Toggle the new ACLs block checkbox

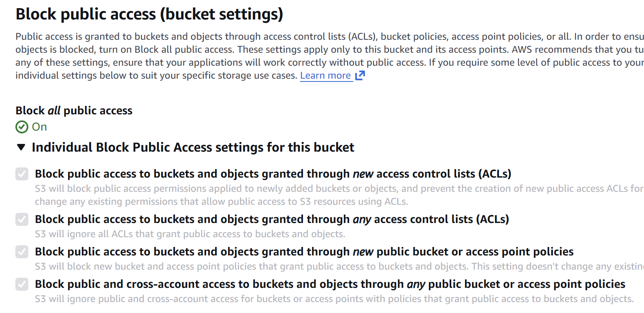[x=22, y=174]
